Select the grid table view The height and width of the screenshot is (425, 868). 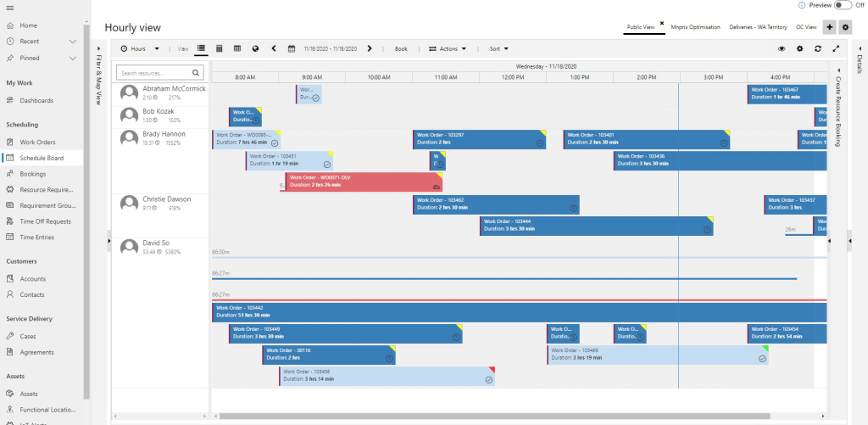(237, 48)
